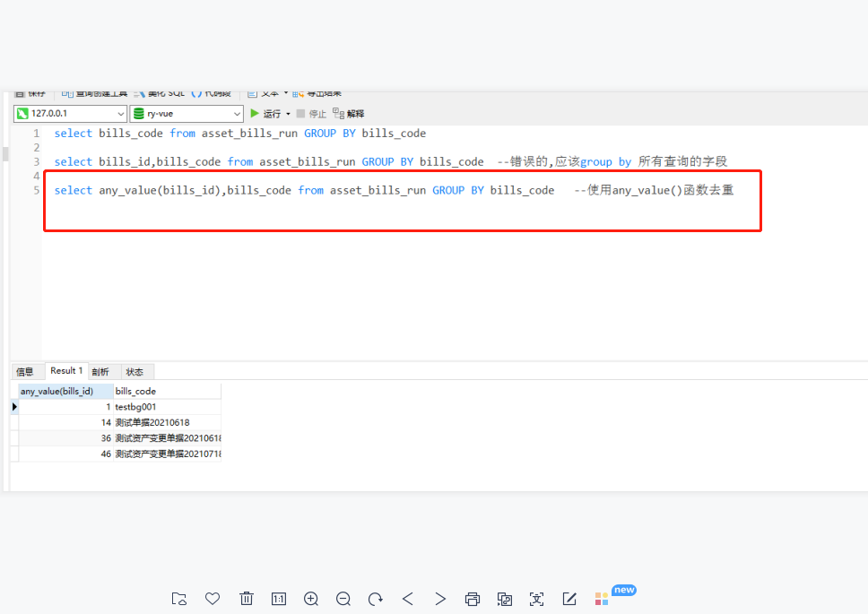Open the Run (运行) options dropdown arrow
The image size is (868, 614).
pos(288,114)
